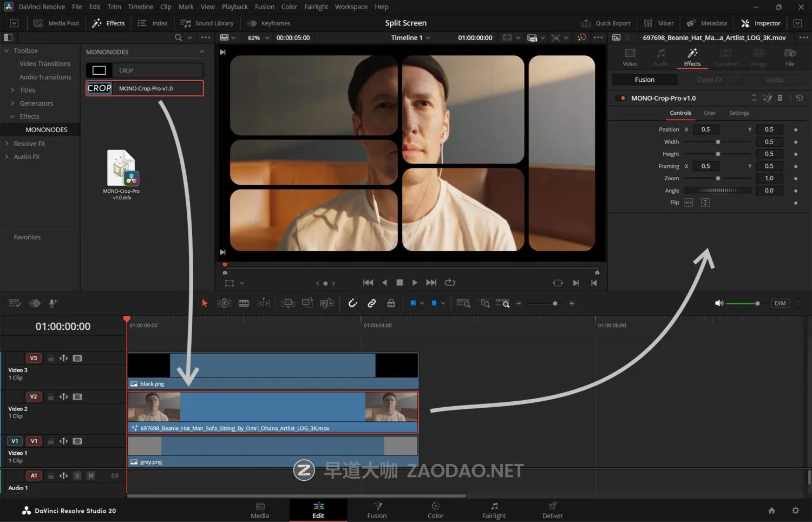
Task: Toggle timeline Snapping
Action: tap(352, 303)
